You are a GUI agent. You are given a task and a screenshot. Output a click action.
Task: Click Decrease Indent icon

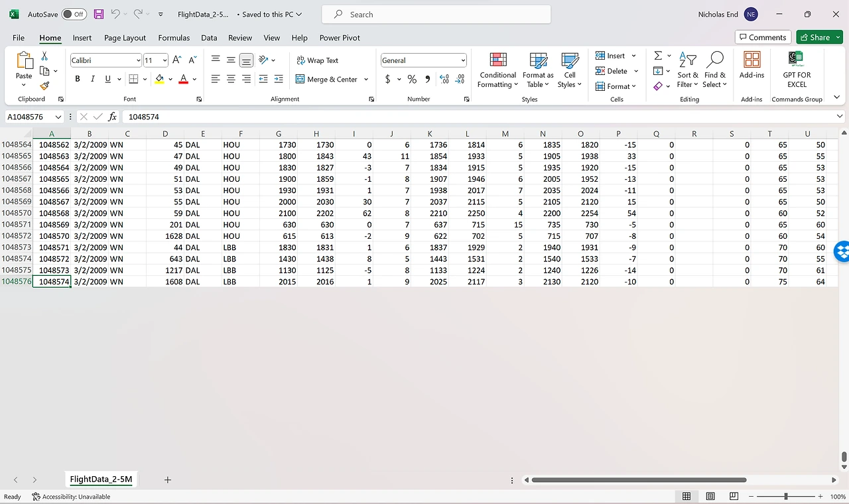click(263, 79)
